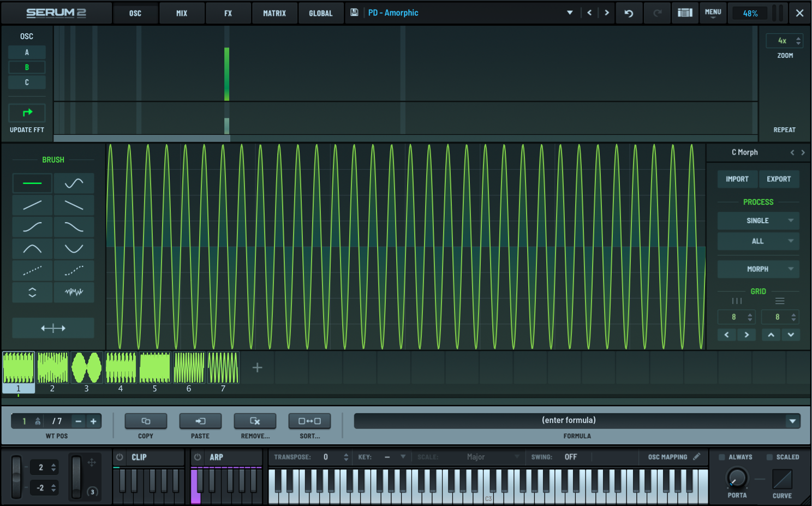Toggle the CLIP power button
812x506 pixels.
click(x=120, y=457)
